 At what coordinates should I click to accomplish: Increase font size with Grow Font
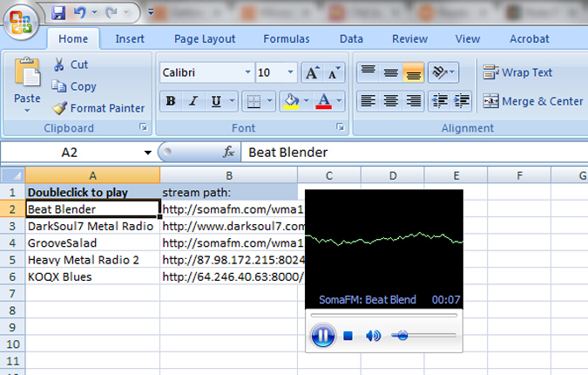click(312, 72)
